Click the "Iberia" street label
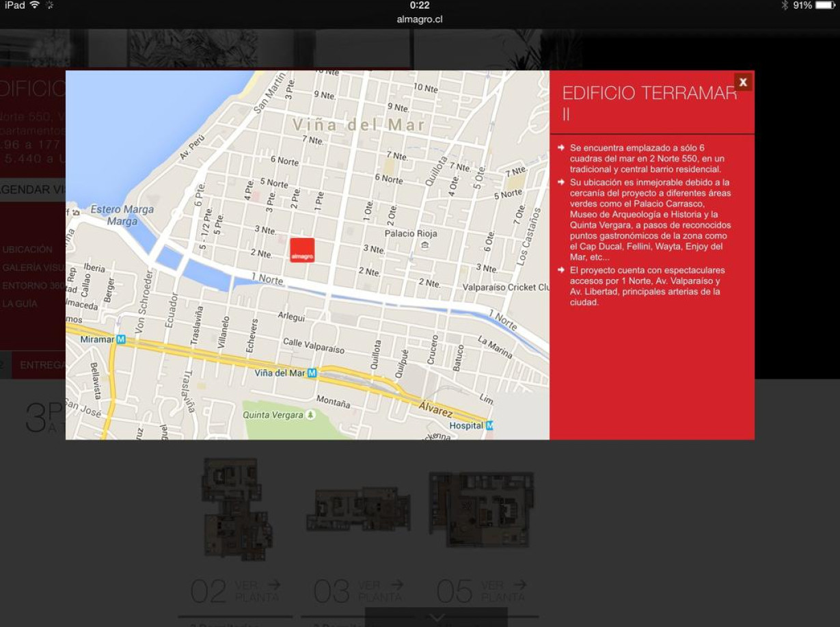This screenshot has height=627, width=840. (x=94, y=267)
